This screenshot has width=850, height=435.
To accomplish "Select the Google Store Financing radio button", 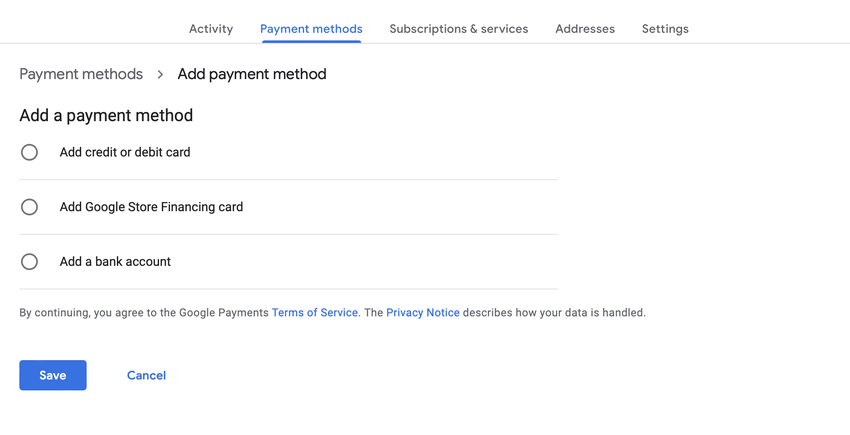I will pos(30,207).
